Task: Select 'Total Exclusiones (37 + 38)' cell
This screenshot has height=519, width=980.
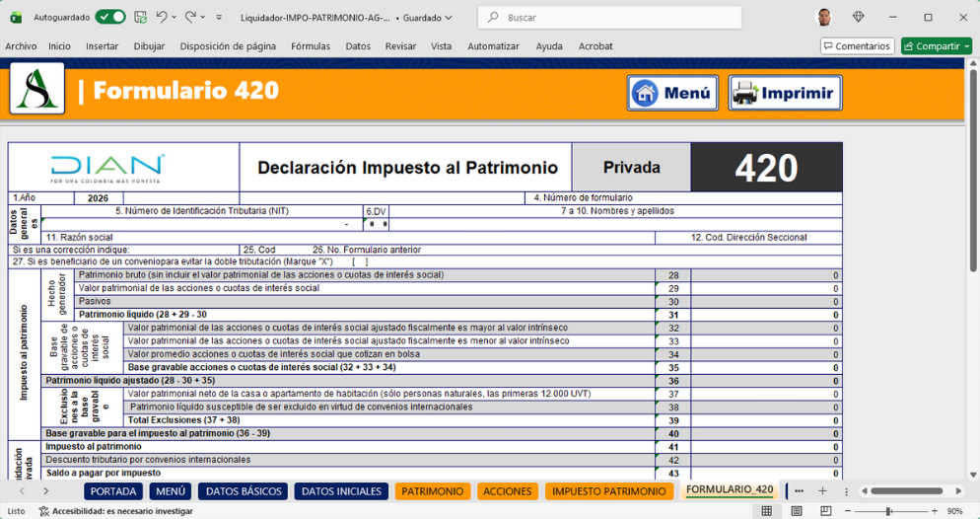Action: 388,420
